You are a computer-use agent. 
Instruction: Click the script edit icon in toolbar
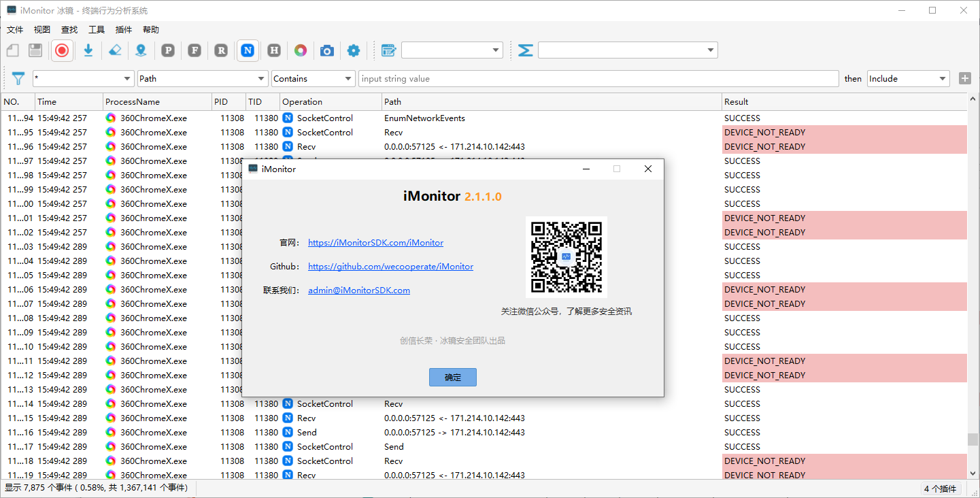click(388, 50)
